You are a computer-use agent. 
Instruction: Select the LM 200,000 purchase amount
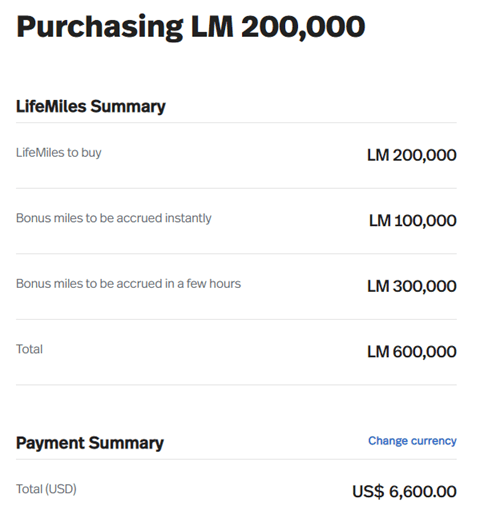(x=412, y=155)
